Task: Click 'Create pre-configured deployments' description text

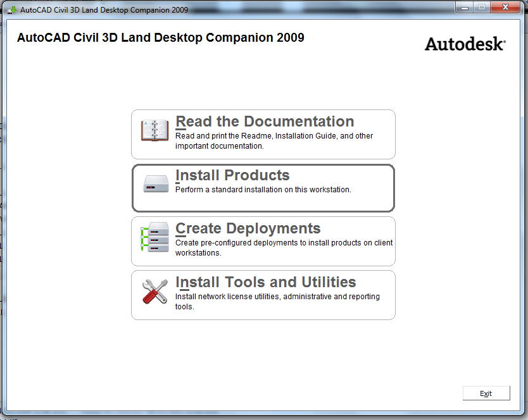Action: [284, 248]
